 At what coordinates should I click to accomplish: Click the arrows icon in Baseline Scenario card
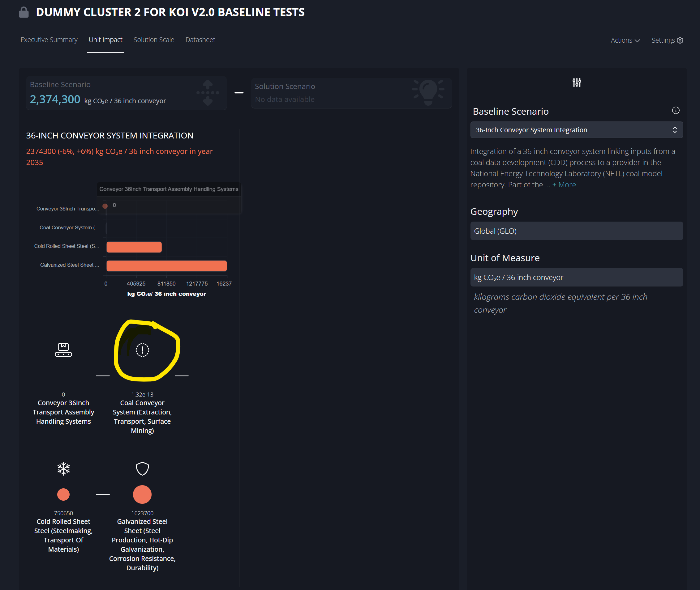tap(208, 93)
